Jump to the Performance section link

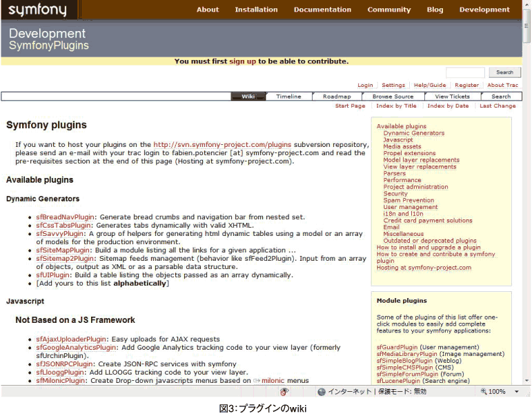tap(402, 180)
